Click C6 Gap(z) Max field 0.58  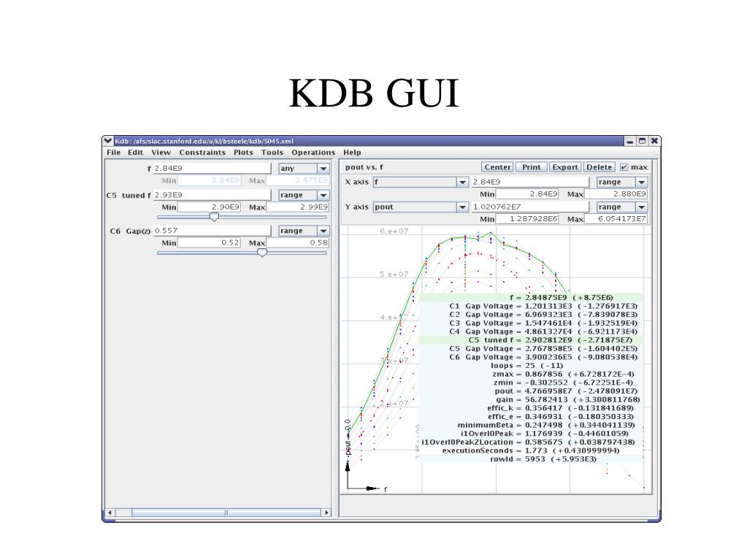(x=298, y=243)
